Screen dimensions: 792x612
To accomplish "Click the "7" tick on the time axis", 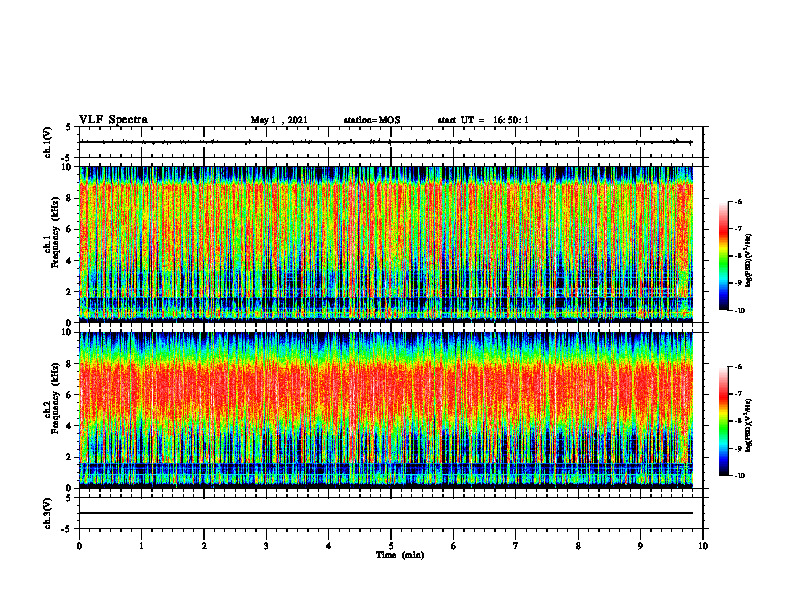I will click(516, 546).
